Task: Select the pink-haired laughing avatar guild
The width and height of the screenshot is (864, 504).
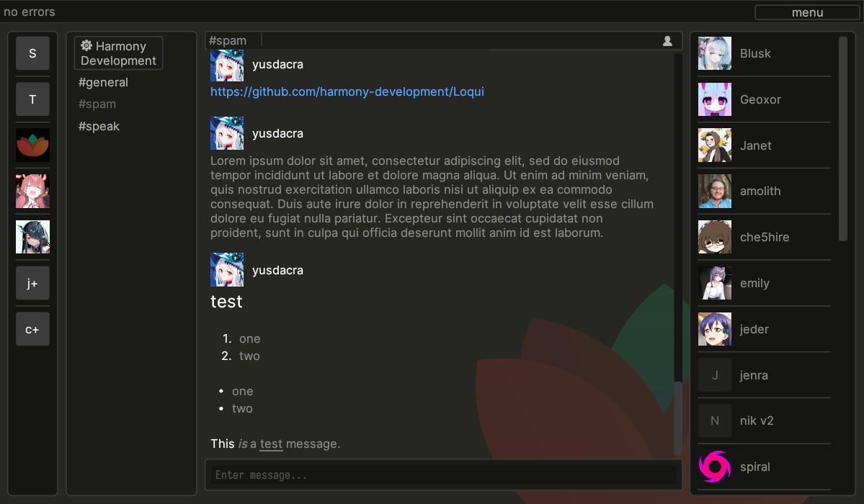Action: coord(32,191)
